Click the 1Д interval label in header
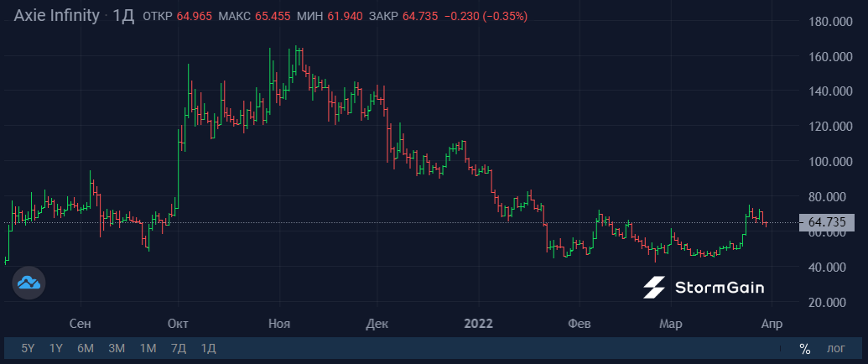 click(x=123, y=16)
